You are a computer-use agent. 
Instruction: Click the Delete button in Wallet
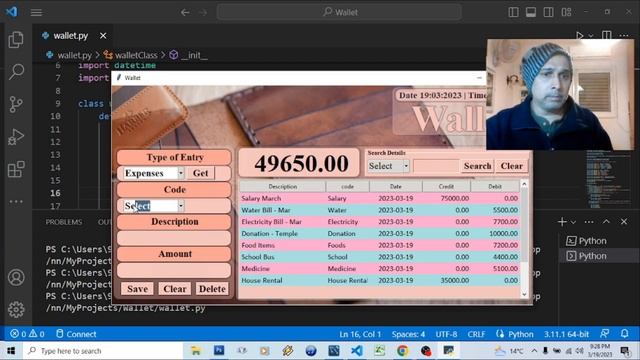(212, 289)
